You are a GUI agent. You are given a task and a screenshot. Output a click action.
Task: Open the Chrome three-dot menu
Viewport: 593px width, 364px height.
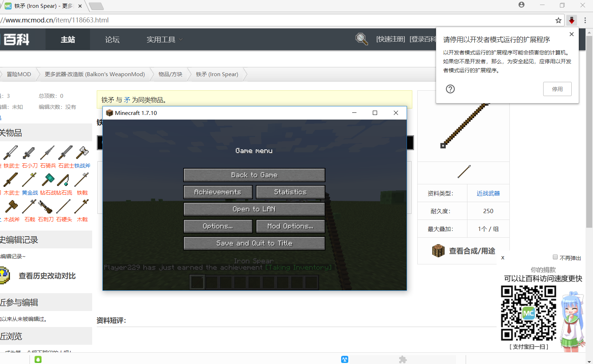(x=585, y=20)
